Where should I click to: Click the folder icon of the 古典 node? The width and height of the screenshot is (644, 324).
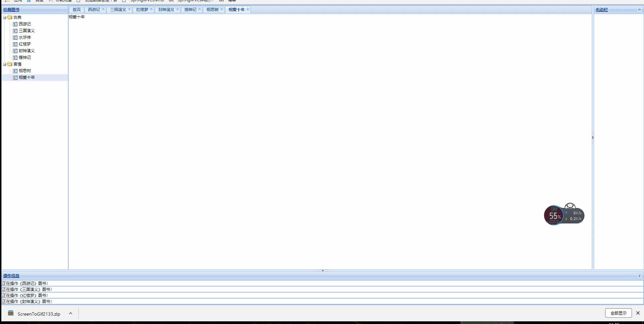pyautogui.click(x=10, y=17)
